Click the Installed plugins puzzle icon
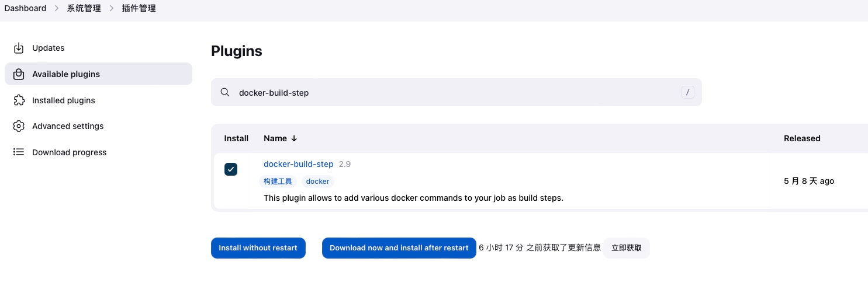 click(x=19, y=100)
